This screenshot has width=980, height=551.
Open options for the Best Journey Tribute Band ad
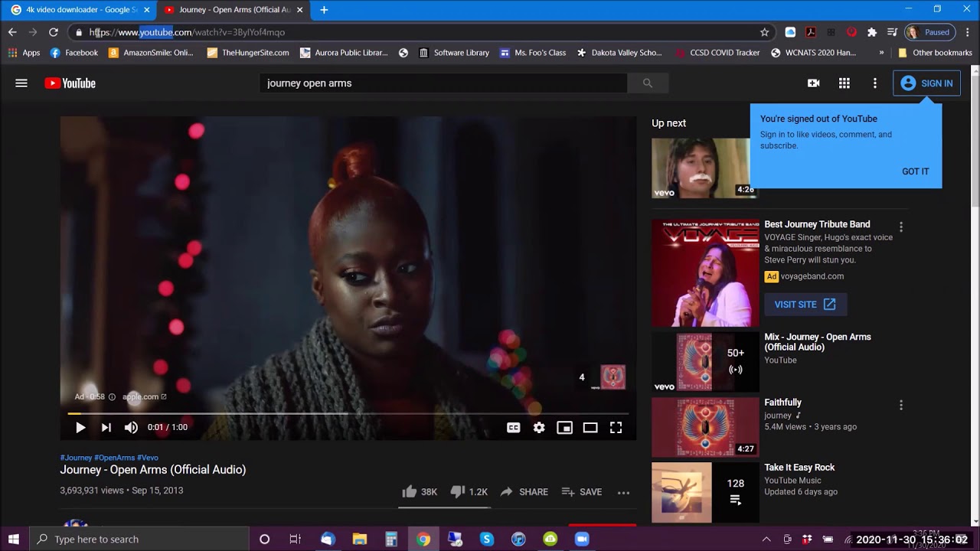click(x=901, y=227)
